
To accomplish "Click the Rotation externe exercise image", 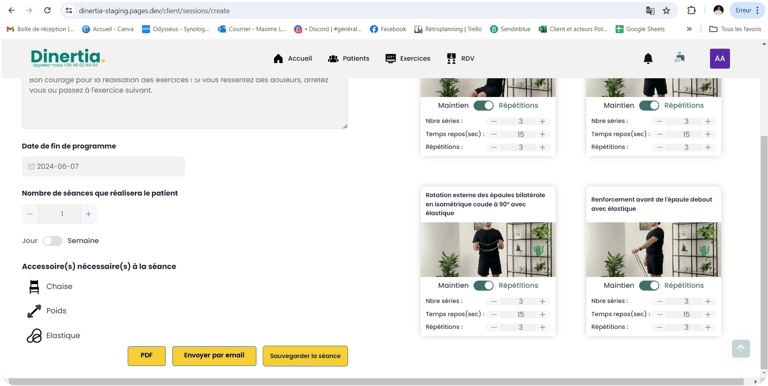I will [488, 250].
